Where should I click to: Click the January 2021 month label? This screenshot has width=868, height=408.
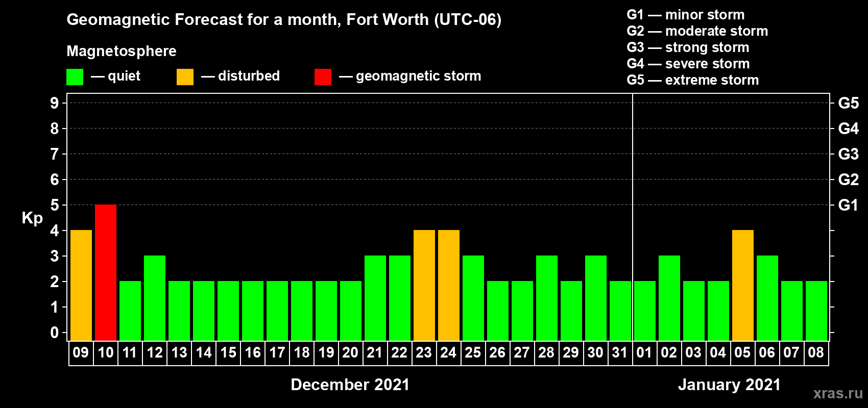click(730, 385)
